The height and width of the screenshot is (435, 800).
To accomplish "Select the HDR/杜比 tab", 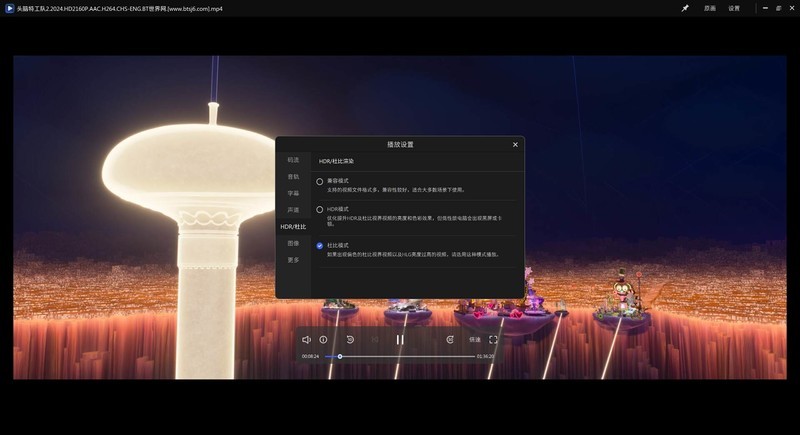I will pos(293,226).
